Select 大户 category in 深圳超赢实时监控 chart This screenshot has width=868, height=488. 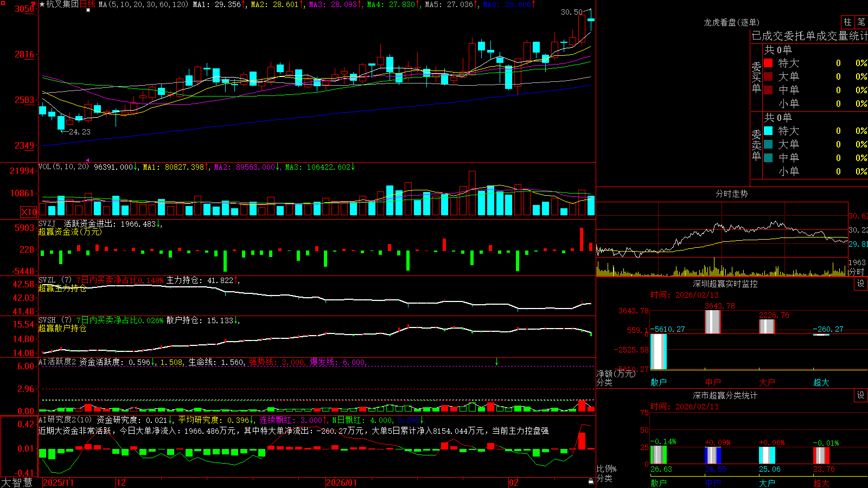(x=767, y=382)
